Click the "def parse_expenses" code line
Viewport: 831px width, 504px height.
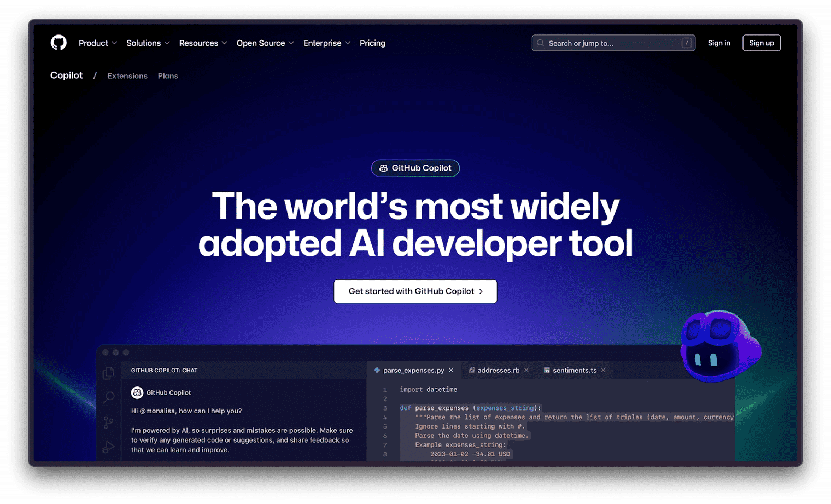[x=470, y=408]
